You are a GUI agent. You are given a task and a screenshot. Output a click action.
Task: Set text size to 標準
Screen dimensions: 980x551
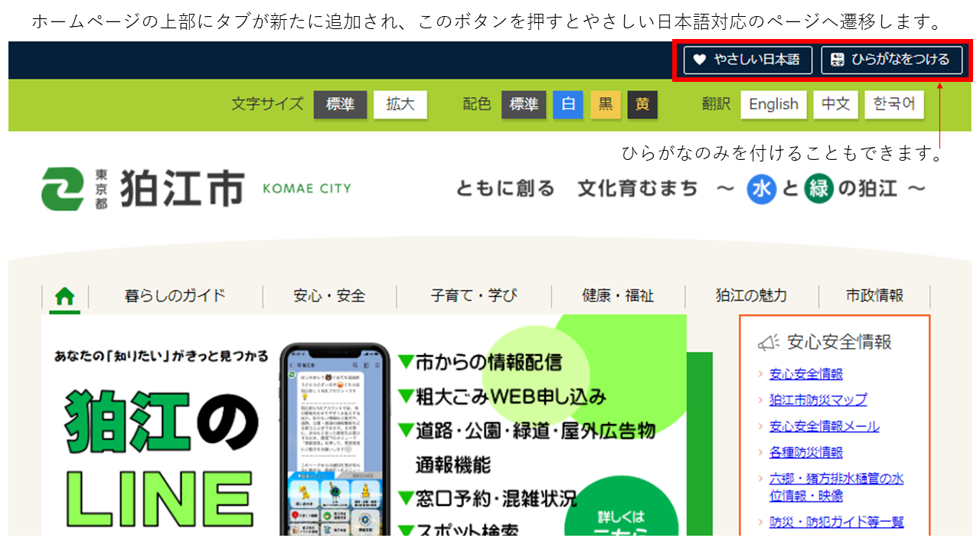pos(340,105)
